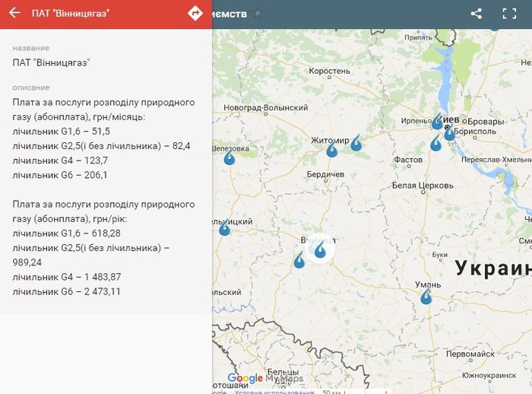The image size is (532, 394).
Task: Click yearly line лічильник G4 – 1 483,87
Action: pos(67,277)
